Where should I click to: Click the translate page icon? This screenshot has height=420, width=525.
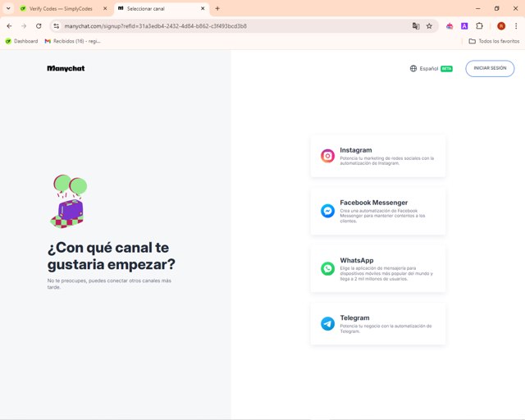(416, 25)
